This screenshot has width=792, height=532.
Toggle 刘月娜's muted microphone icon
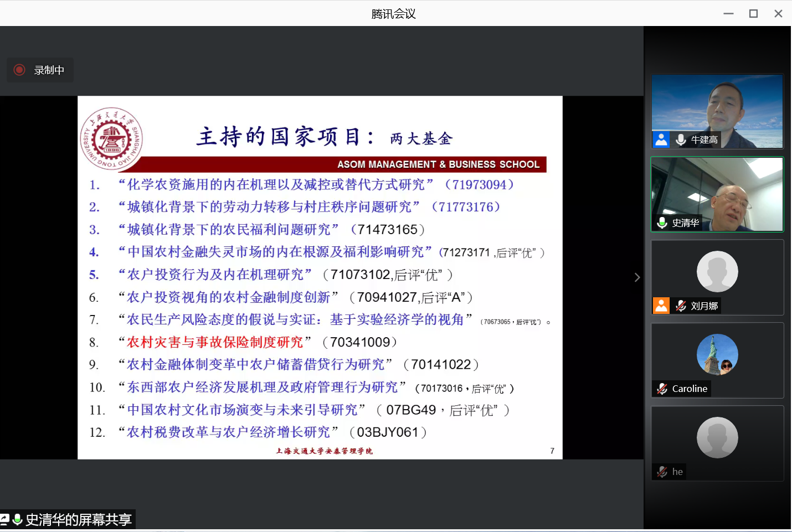coord(681,306)
